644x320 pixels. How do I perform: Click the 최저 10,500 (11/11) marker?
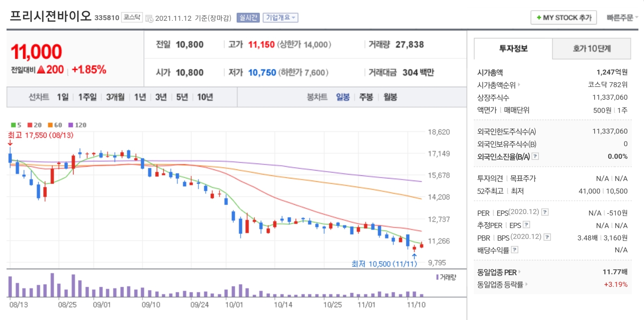point(384,264)
